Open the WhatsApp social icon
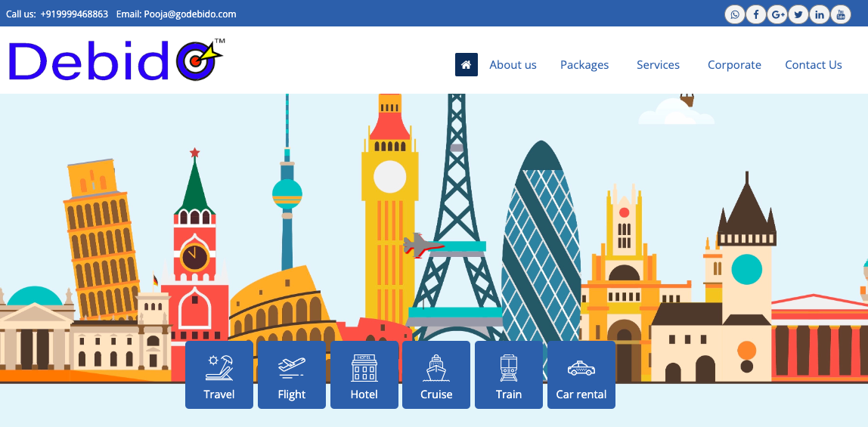868x427 pixels. [735, 14]
